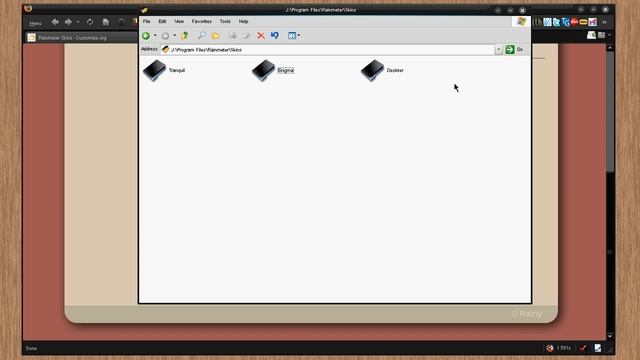The image size is (640, 360).
Task: Delete selection with the red X icon
Action: coord(261,36)
